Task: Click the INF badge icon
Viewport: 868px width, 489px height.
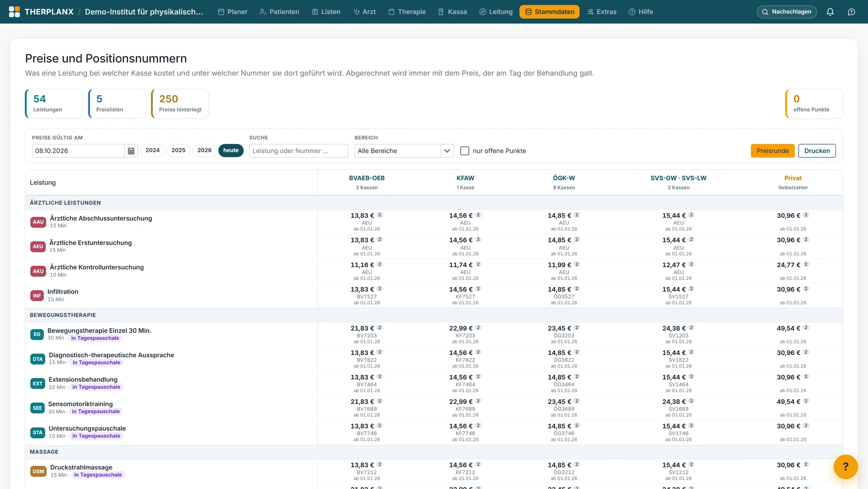Action: (x=37, y=295)
